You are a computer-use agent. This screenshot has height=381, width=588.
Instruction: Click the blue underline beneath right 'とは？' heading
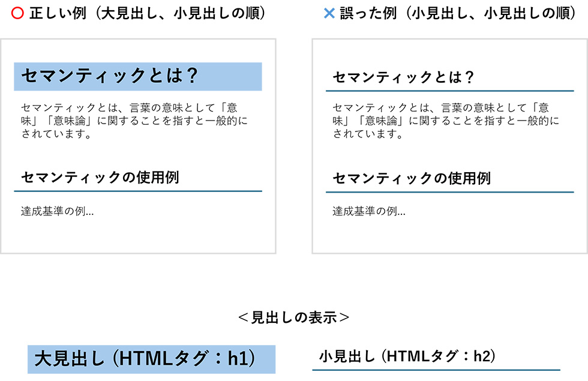tap(450, 91)
